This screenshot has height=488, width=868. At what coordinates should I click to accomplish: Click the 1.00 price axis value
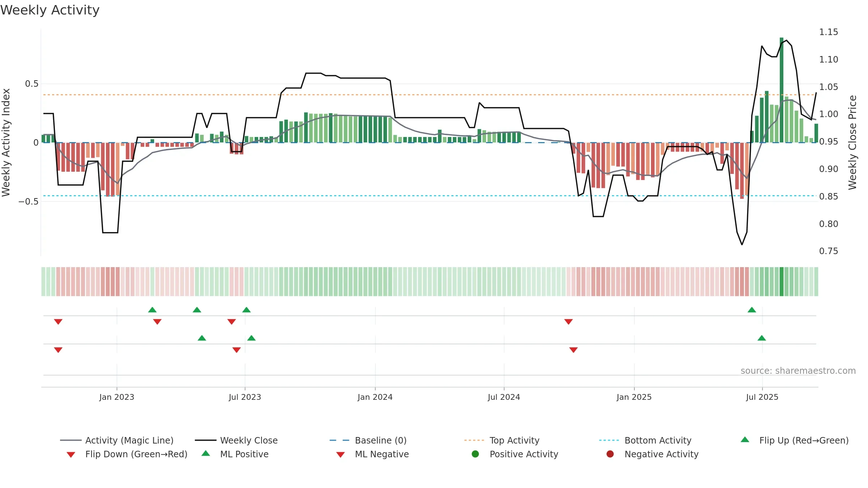point(829,114)
